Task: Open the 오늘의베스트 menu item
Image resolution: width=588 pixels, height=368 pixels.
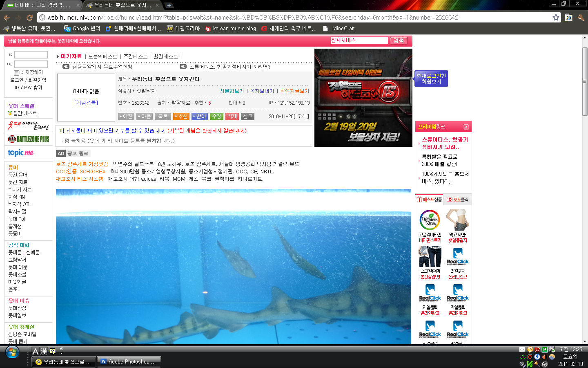Action: click(x=102, y=57)
